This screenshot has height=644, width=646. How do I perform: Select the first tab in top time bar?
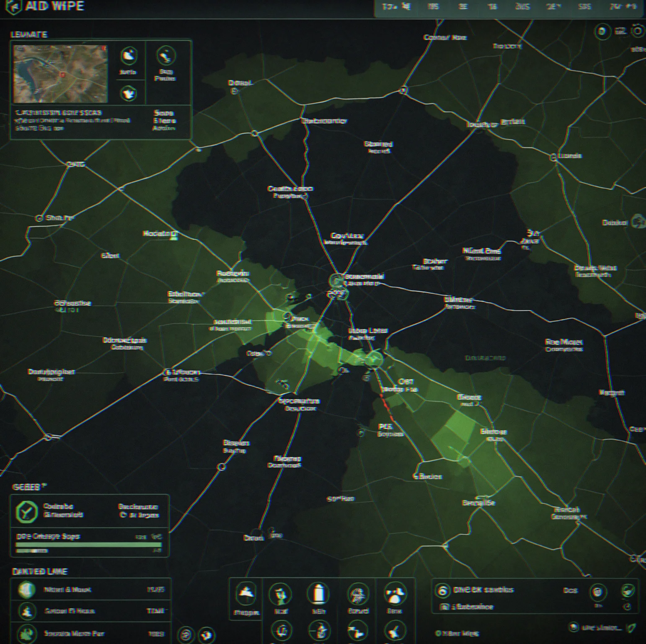click(396, 7)
